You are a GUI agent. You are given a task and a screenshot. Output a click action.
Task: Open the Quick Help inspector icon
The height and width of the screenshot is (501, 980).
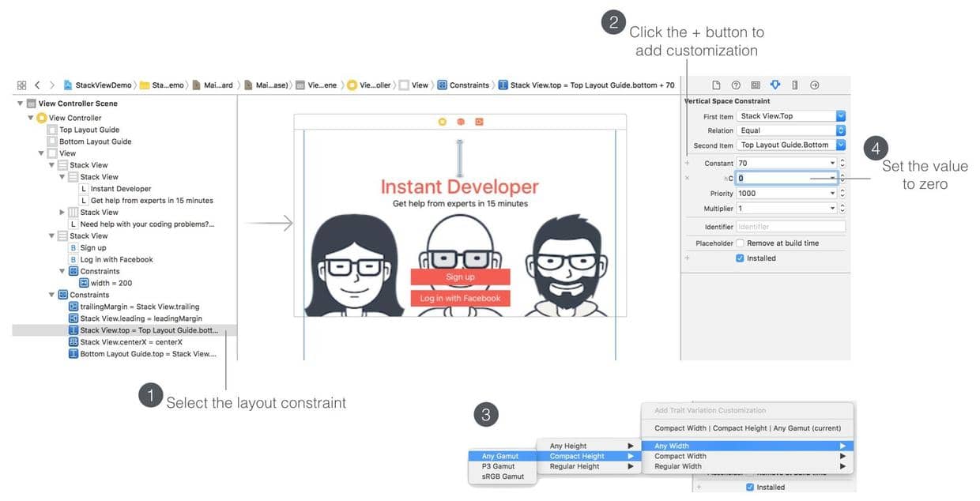[736, 85]
